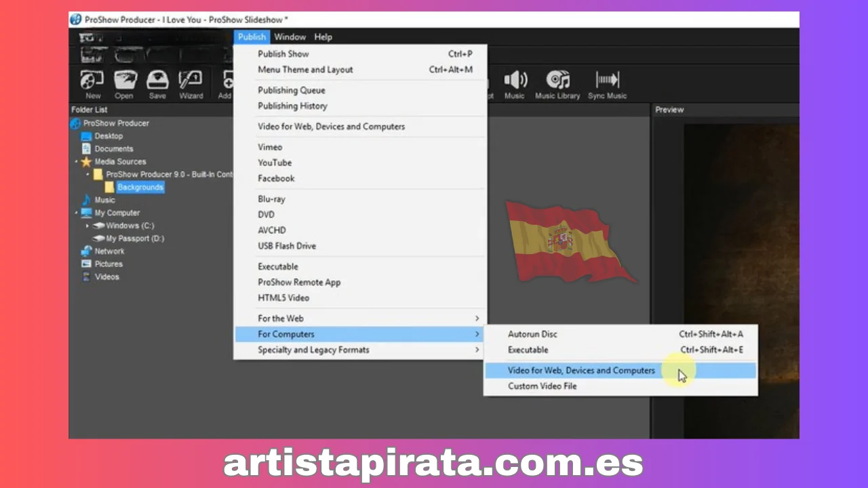Screen dimensions: 868x488
Task: Click the ProShow Producer globe icon in Folder List
Action: pyautogui.click(x=75, y=123)
